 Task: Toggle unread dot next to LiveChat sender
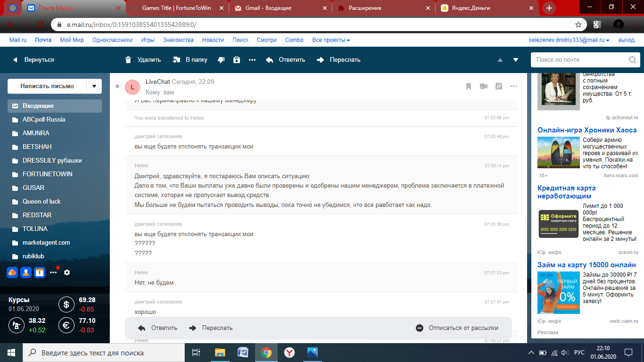117,86
